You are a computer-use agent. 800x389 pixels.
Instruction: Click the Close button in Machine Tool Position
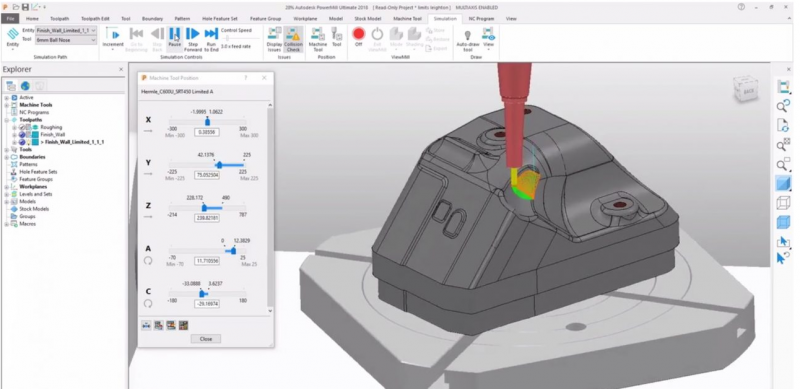pyautogui.click(x=206, y=339)
